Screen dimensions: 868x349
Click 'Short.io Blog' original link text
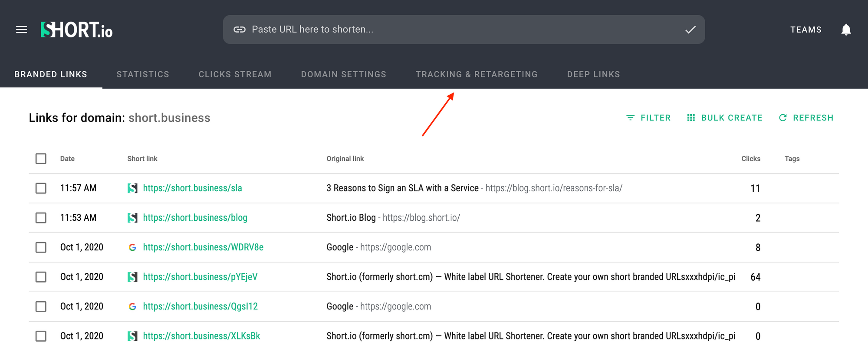tap(351, 218)
